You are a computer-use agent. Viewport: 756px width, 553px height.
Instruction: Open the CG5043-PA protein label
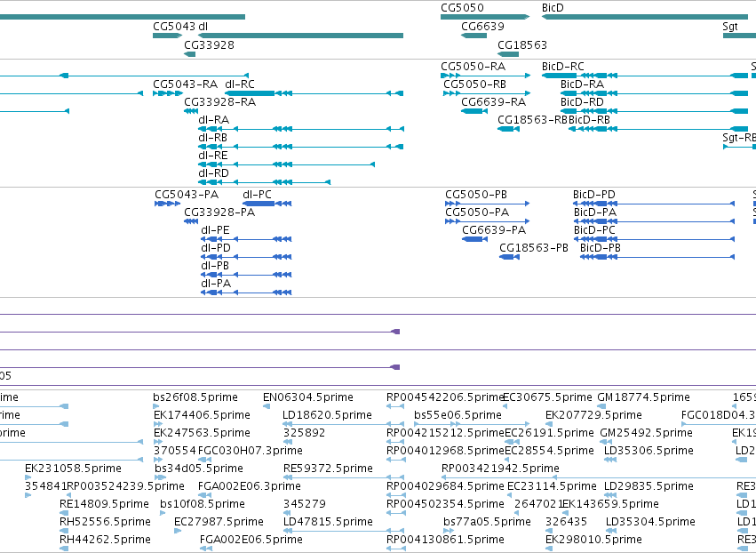tap(187, 195)
